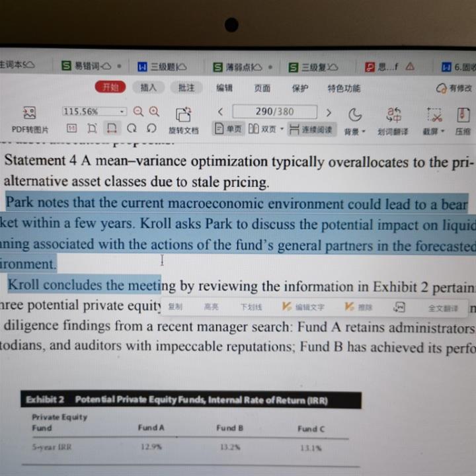Switch to the 三级复 document tab
The height and width of the screenshot is (476, 476).
pyautogui.click(x=313, y=67)
